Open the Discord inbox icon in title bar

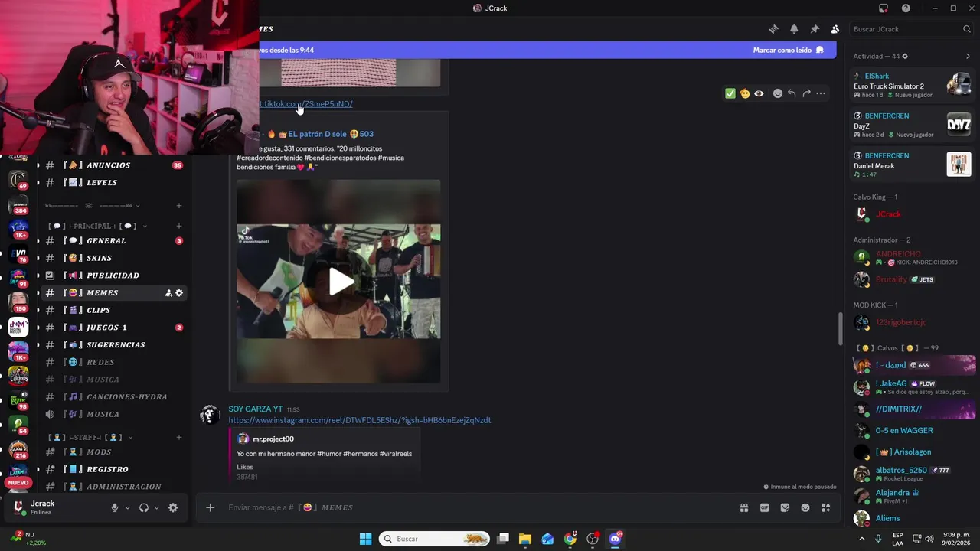[x=883, y=8]
